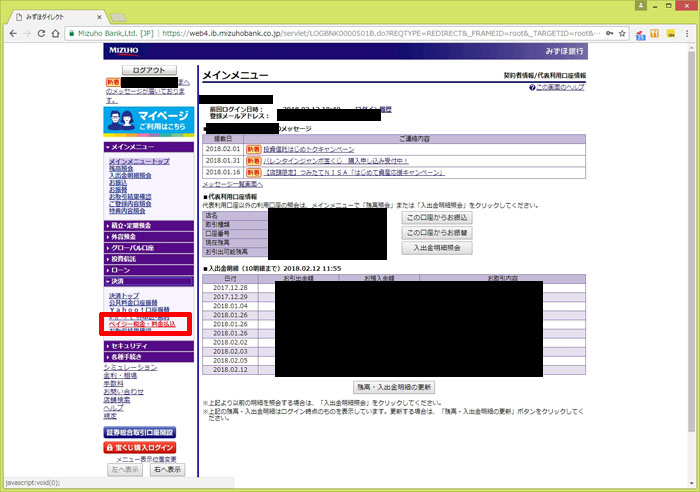Viewport: 700px width, 492px height.
Task: Open この画面のヘルプ link
Action: [560, 88]
